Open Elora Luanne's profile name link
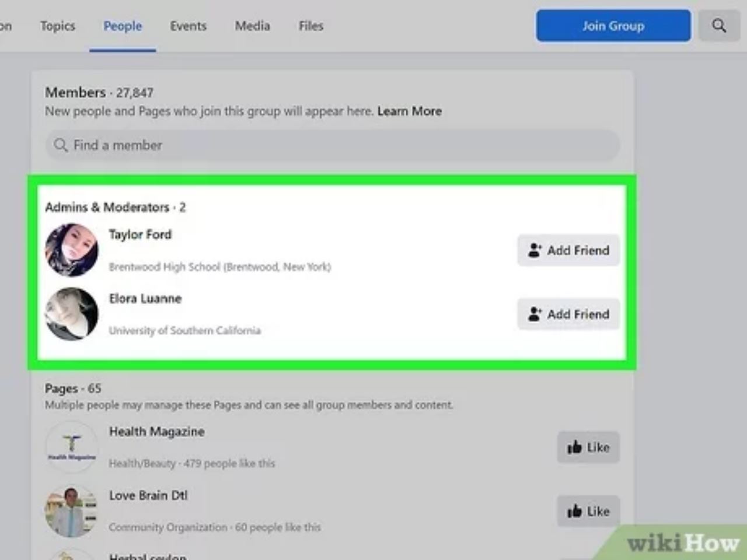The width and height of the screenshot is (747, 560). coord(145,299)
